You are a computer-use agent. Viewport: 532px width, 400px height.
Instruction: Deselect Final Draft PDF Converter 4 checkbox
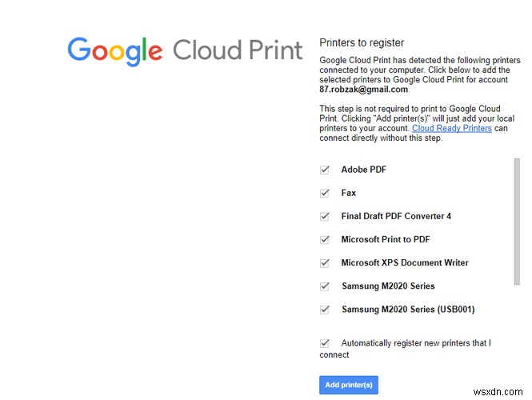[x=325, y=216]
